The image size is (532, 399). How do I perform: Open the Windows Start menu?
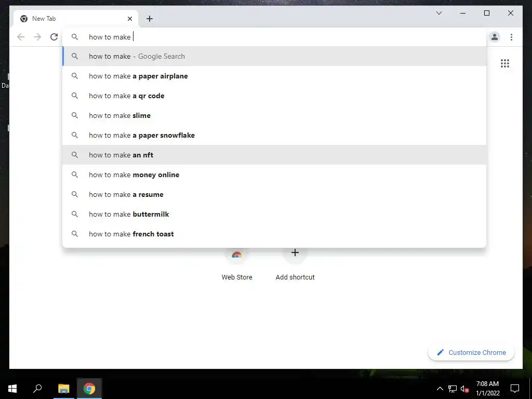pos(12,389)
